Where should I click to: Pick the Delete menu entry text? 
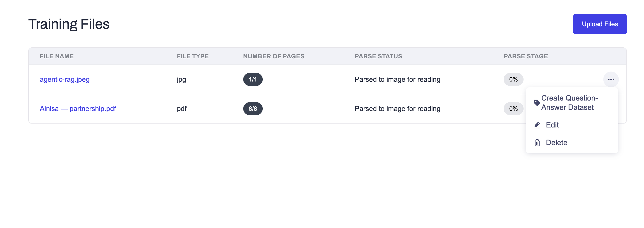556,143
